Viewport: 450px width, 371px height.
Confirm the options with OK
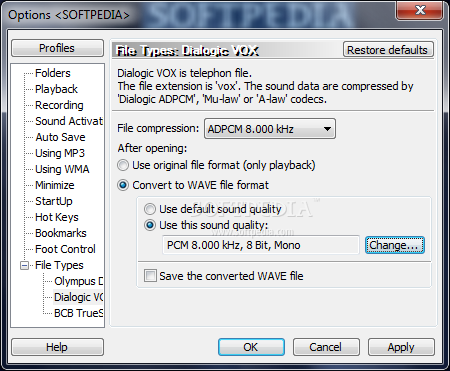click(x=251, y=347)
